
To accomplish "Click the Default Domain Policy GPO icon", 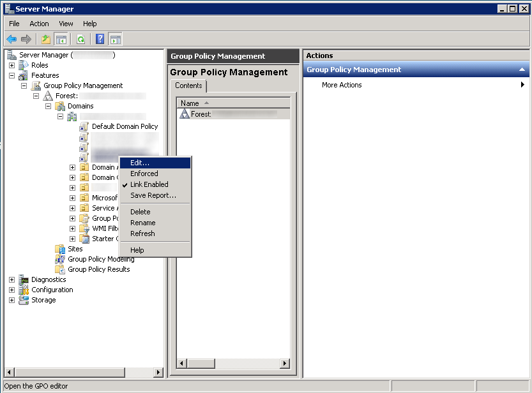I will click(84, 126).
